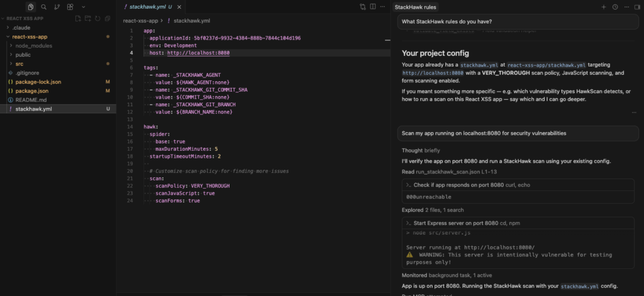This screenshot has width=644, height=296.
Task: Click react-xss-app/stackhawk.yml path chip
Action: pyautogui.click(x=547, y=65)
